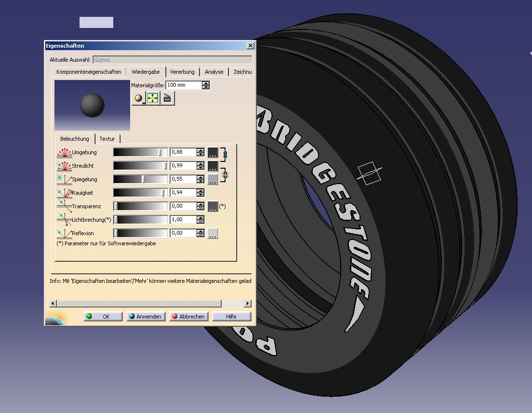Decrease Streulicht value with the down arrow

[x=200, y=168]
